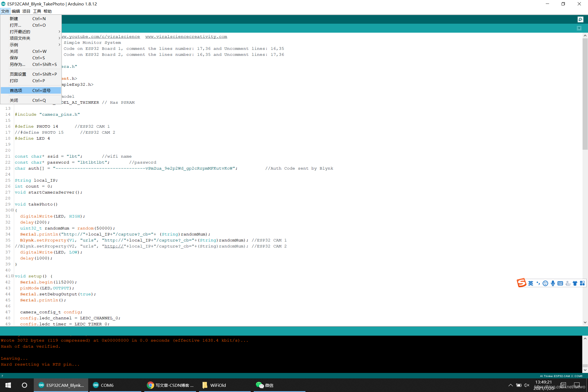The width and height of the screenshot is (588, 392).
Task: Open 页面设置 page setup
Action: click(31, 74)
